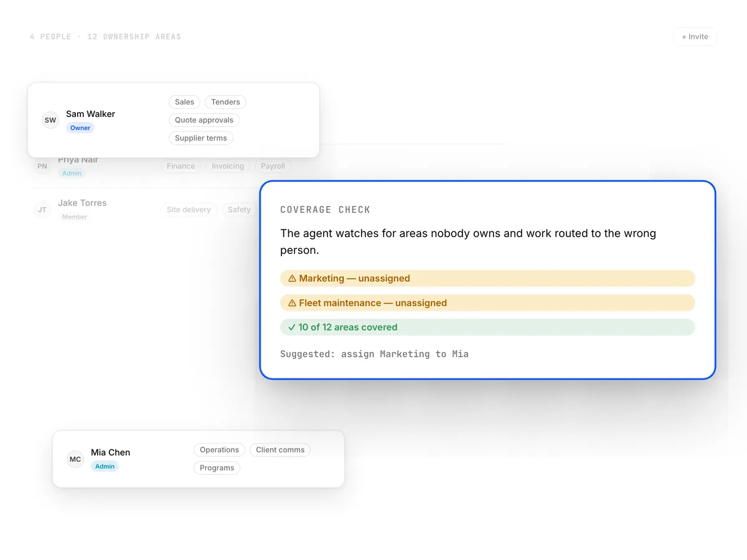Click the Sam Walker name
The width and height of the screenshot is (747, 560).
click(x=90, y=114)
